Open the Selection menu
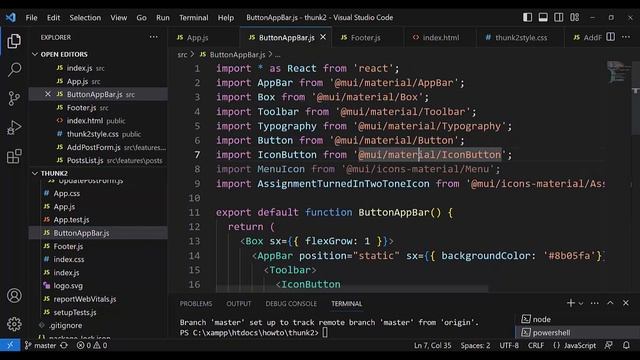Image resolution: width=640 pixels, height=360 pixels. (x=85, y=18)
